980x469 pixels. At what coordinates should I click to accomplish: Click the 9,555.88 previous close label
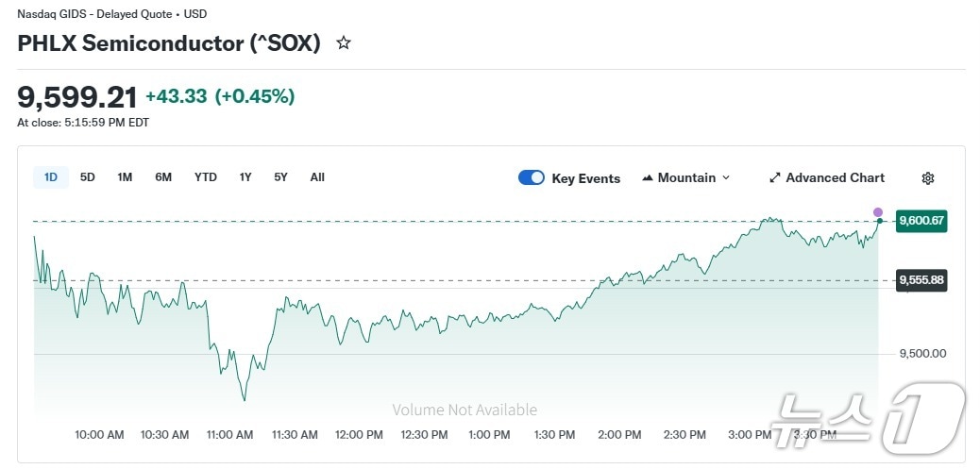921,280
